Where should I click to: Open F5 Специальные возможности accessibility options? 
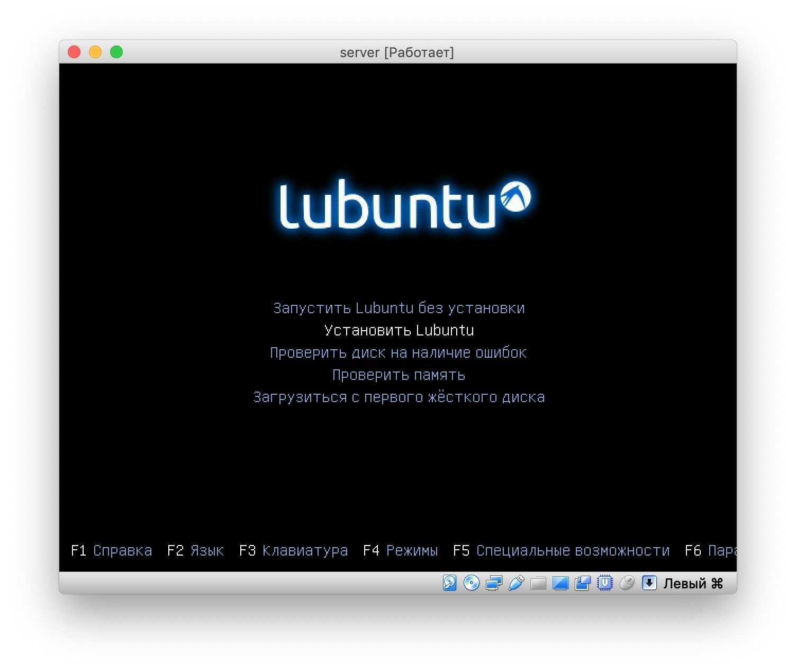coord(561,551)
